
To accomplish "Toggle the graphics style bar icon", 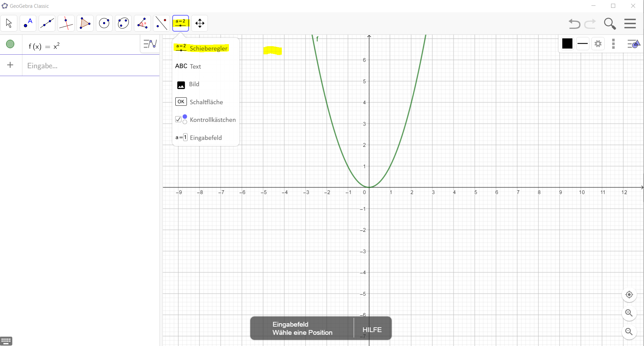I will [x=633, y=44].
